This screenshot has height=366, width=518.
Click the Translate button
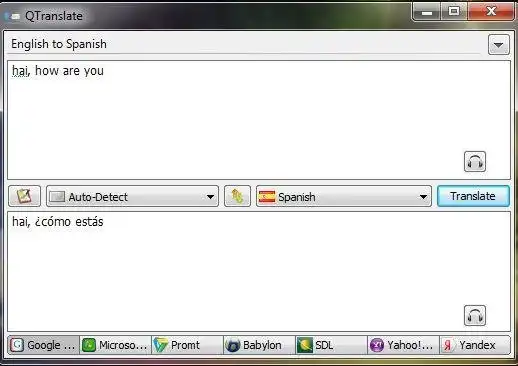coord(473,196)
